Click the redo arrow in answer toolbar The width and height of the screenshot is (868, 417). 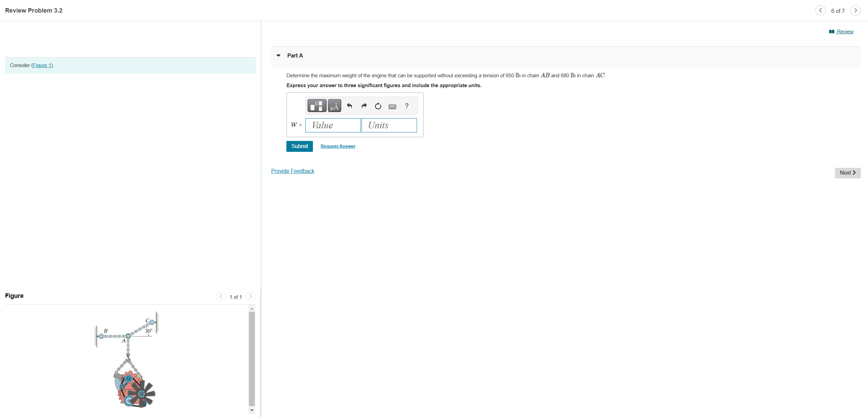tap(364, 106)
